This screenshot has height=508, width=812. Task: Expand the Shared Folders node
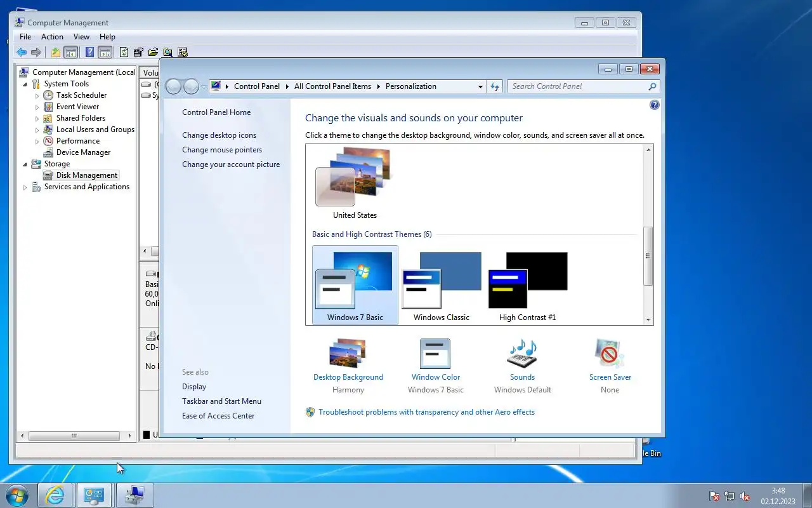[x=37, y=118]
